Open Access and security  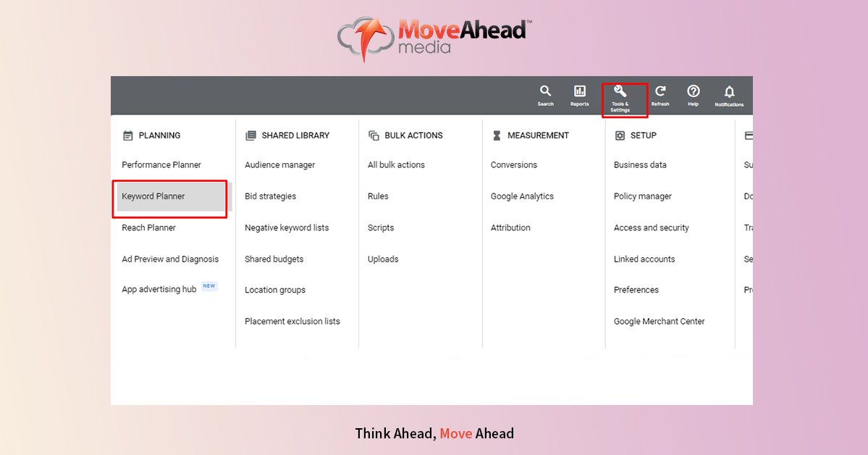pos(651,227)
